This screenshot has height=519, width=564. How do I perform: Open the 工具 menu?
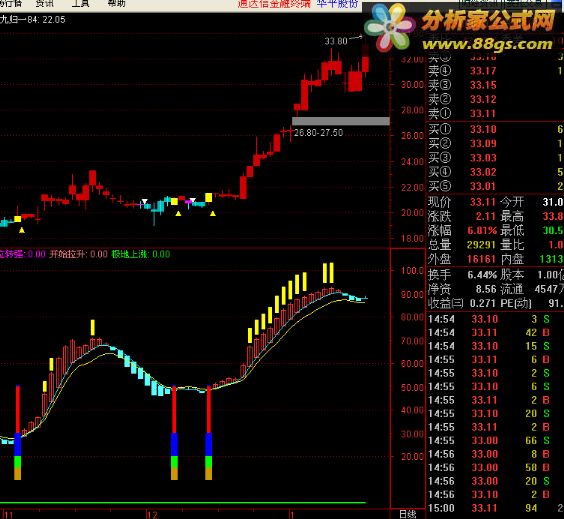tap(81, 4)
